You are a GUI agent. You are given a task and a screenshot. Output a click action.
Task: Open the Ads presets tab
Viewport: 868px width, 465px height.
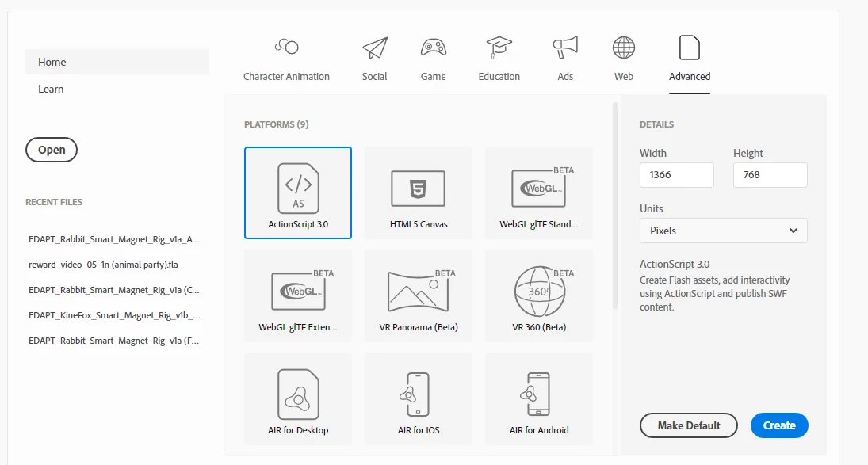565,59
